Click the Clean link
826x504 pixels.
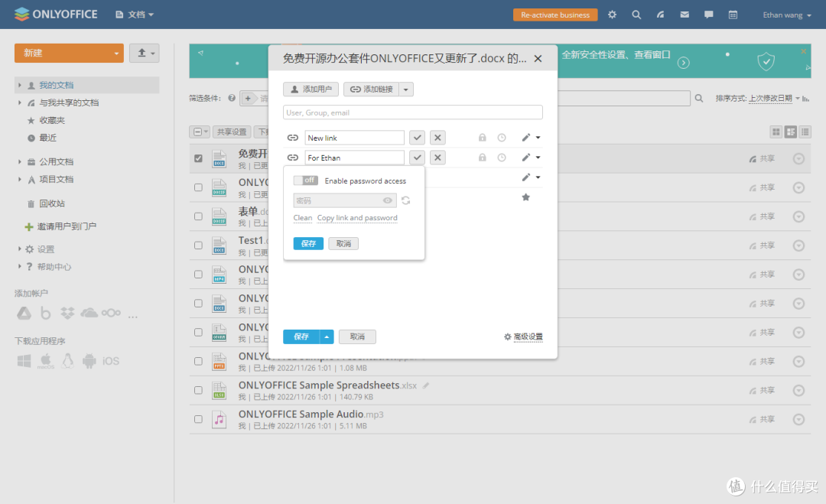[303, 218]
